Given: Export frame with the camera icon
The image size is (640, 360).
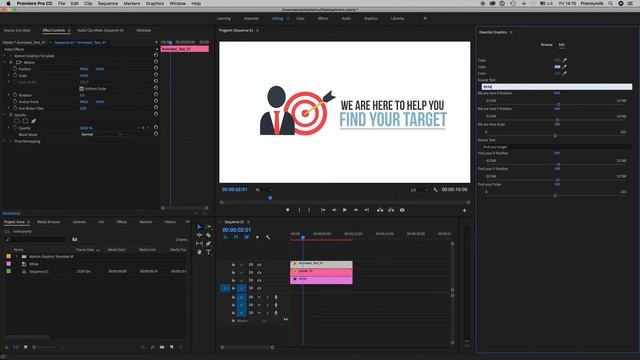Looking at the screenshot, I should point(402,210).
